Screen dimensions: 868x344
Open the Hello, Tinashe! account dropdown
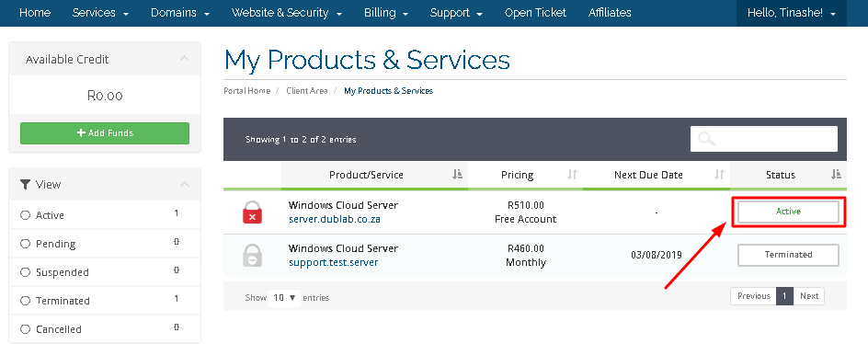click(791, 13)
